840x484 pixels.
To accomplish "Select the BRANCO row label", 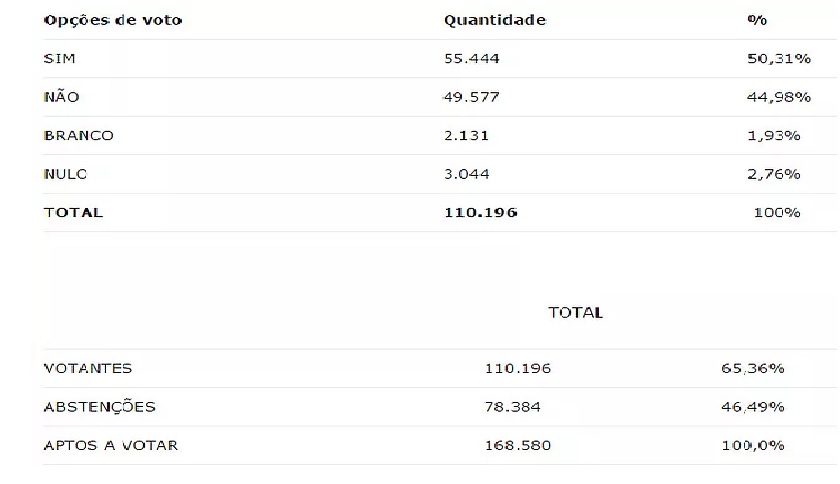I will pyautogui.click(x=79, y=136).
